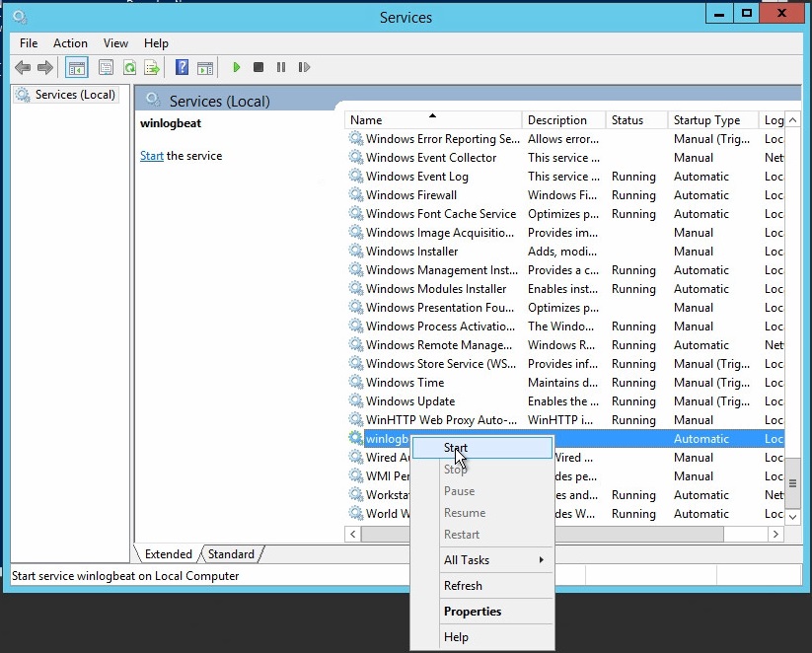Viewport: 812px width, 653px height.
Task: Minimize the Services window
Action: (719, 14)
